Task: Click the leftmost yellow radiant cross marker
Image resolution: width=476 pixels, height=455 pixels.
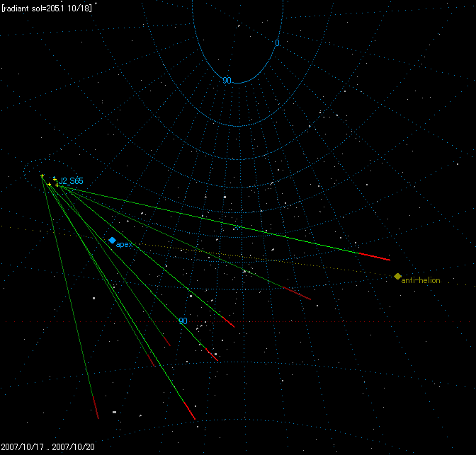Action: [42, 176]
